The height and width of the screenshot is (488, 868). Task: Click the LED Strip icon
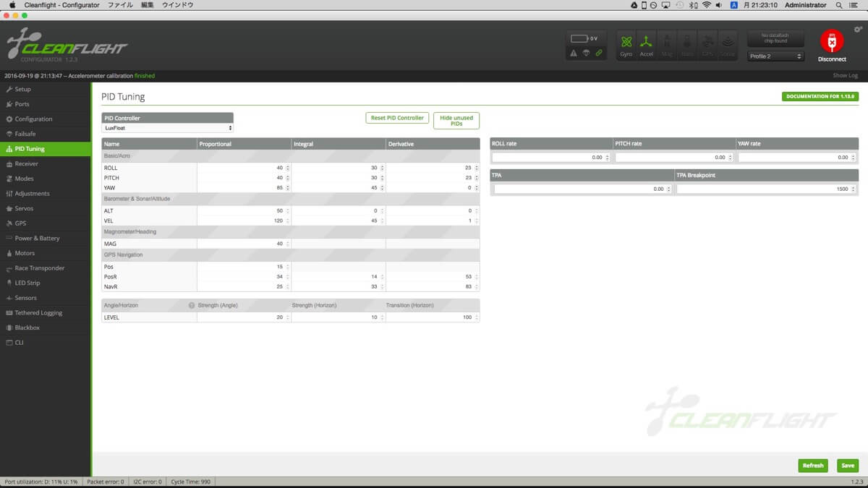[9, 283]
